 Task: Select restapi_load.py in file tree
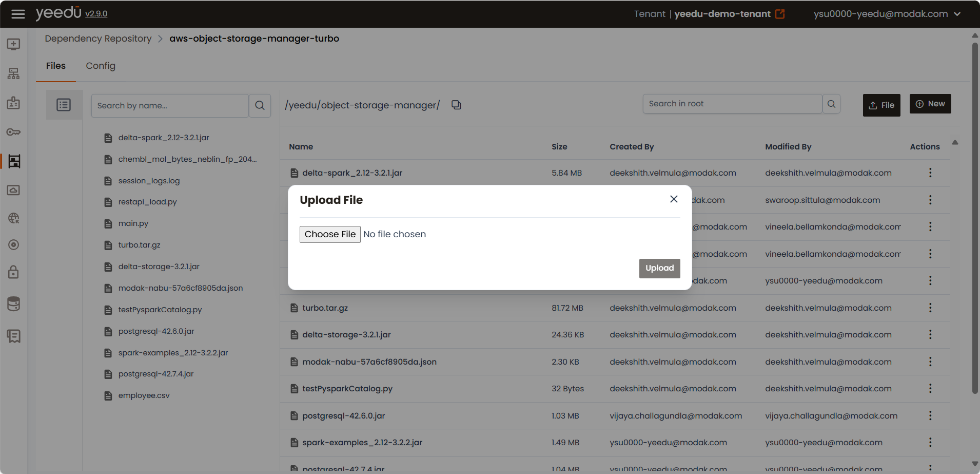click(x=147, y=202)
